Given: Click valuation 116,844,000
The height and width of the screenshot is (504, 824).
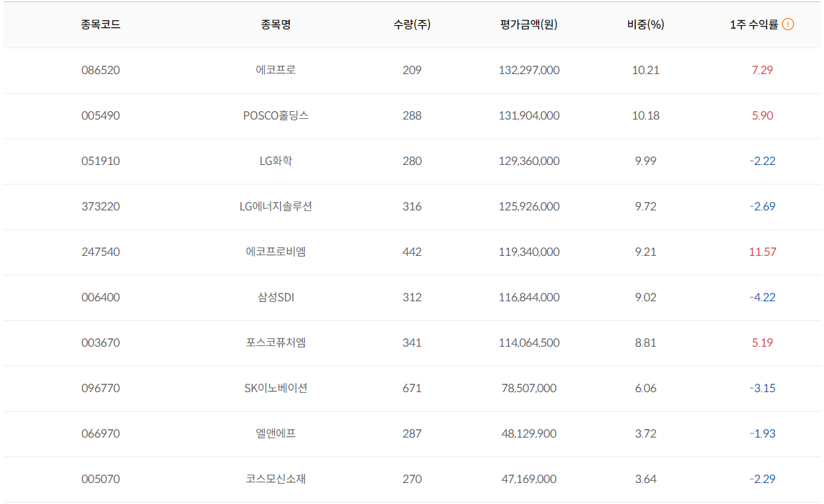Looking at the screenshot, I should point(528,298).
